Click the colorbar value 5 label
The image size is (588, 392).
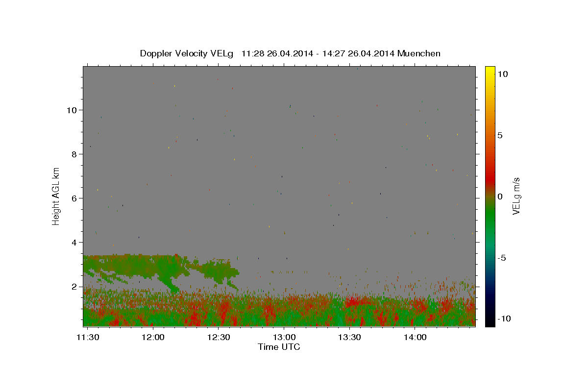click(500, 135)
